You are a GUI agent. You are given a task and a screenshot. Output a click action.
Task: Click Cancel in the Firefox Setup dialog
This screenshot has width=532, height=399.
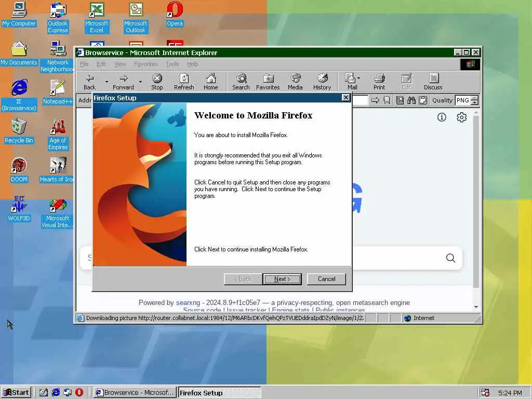point(326,279)
